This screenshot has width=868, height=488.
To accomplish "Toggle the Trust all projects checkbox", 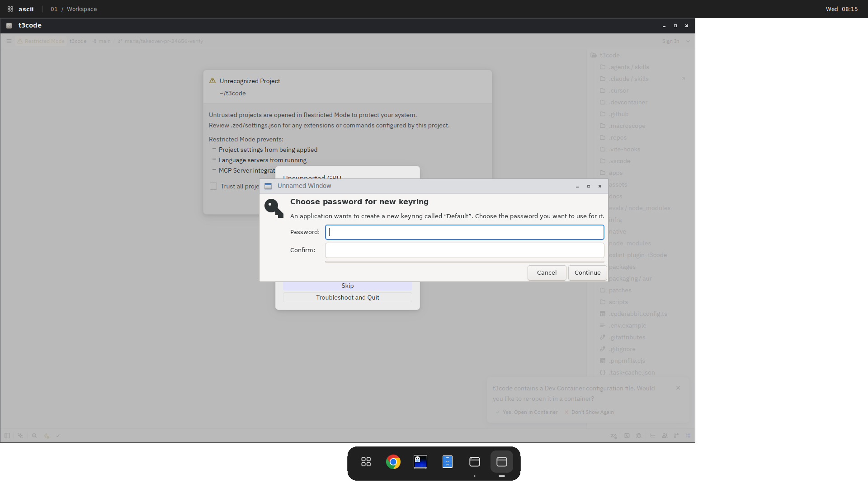I will [x=213, y=186].
